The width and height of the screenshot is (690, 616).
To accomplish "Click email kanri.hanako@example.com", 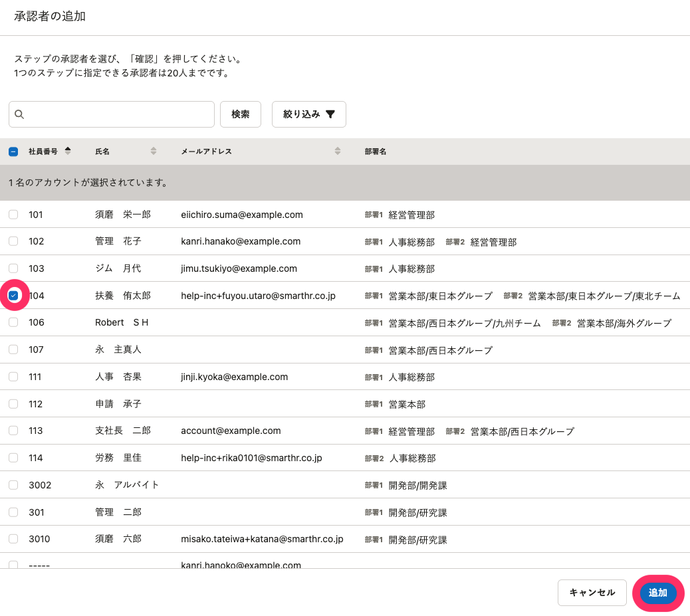I will [x=241, y=241].
